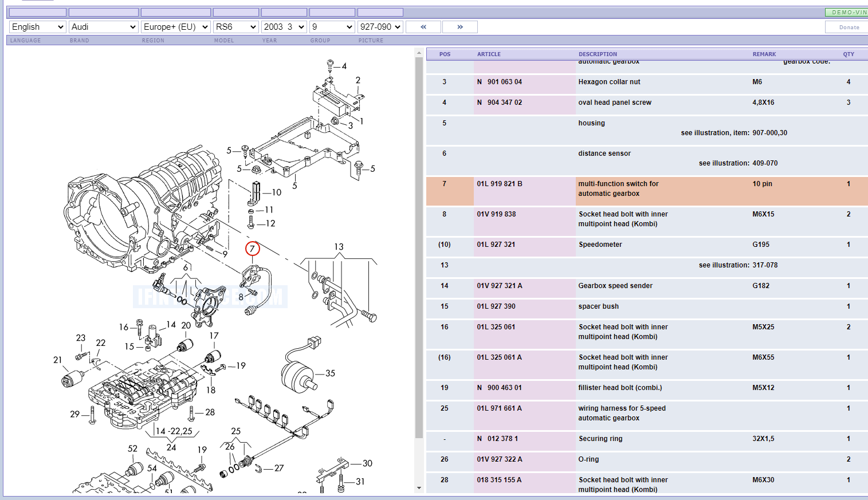Open the Picture dropdown showing 927-090

coord(380,27)
